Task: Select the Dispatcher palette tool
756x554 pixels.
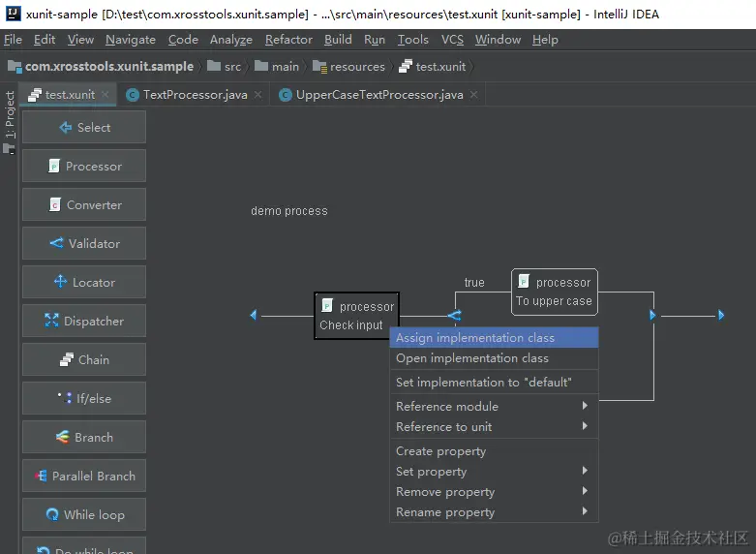Action: [84, 321]
